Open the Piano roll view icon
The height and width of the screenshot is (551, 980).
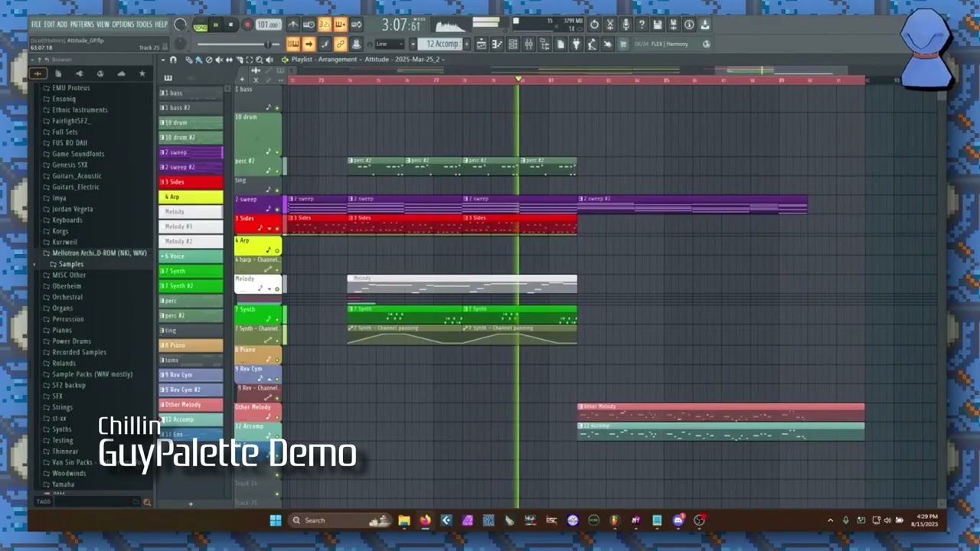pyautogui.click(x=497, y=44)
